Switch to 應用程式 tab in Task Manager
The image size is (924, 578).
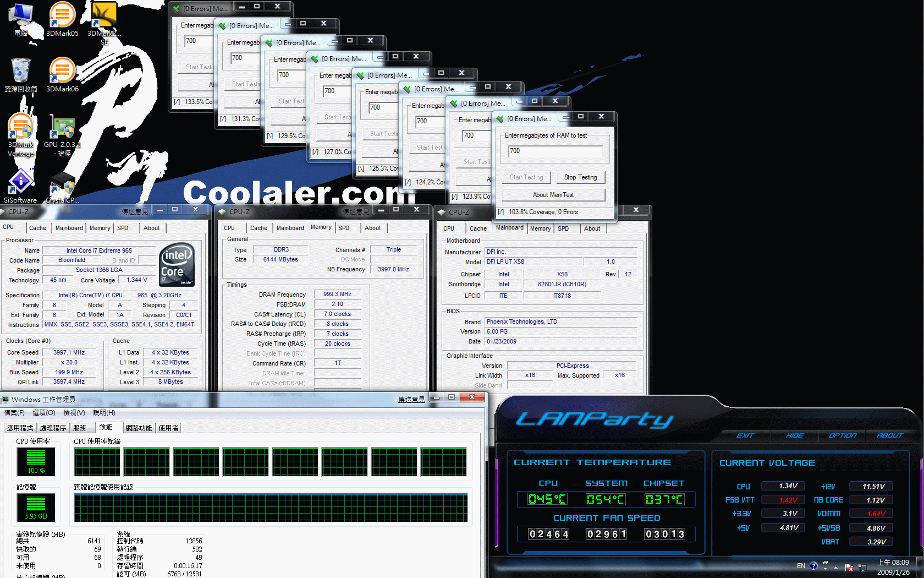pos(20,428)
